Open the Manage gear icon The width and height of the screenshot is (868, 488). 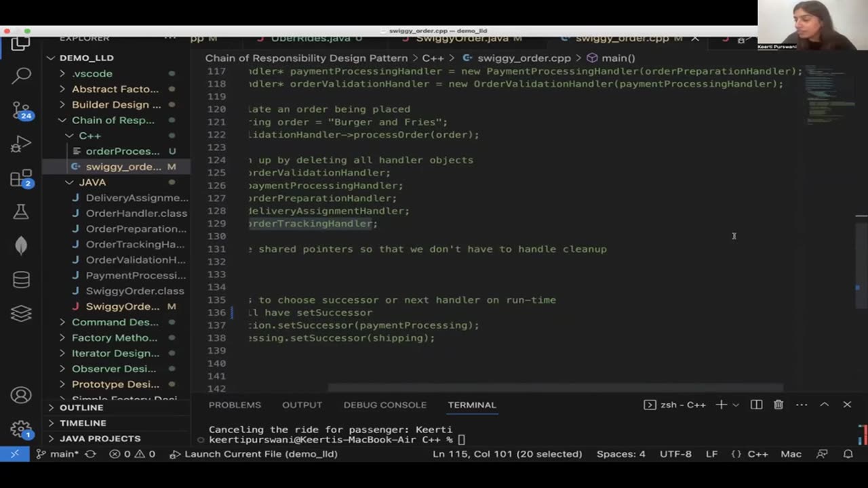tap(21, 430)
